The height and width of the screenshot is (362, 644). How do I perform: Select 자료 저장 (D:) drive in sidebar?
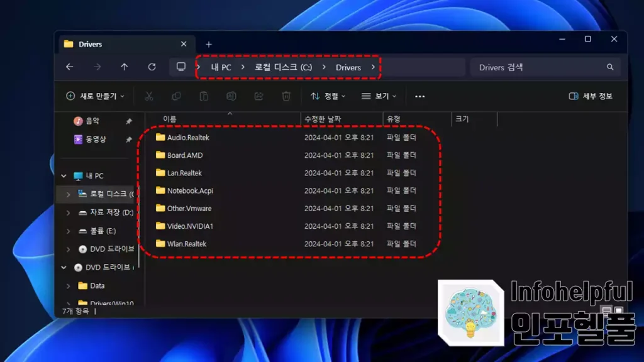tap(111, 212)
